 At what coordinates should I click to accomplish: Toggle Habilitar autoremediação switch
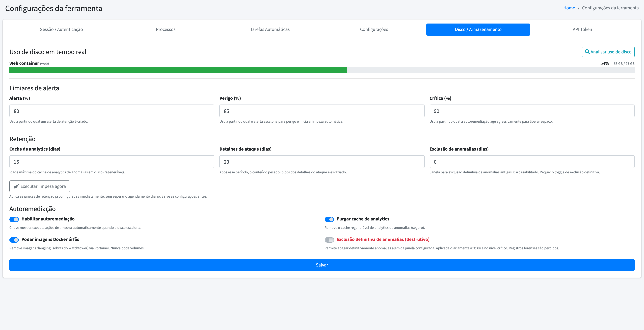click(14, 219)
